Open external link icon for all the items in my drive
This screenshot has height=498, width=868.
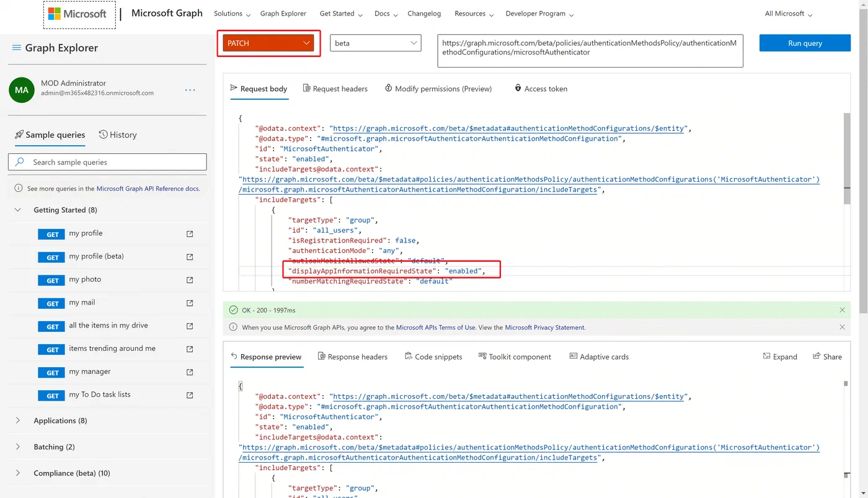click(x=190, y=326)
